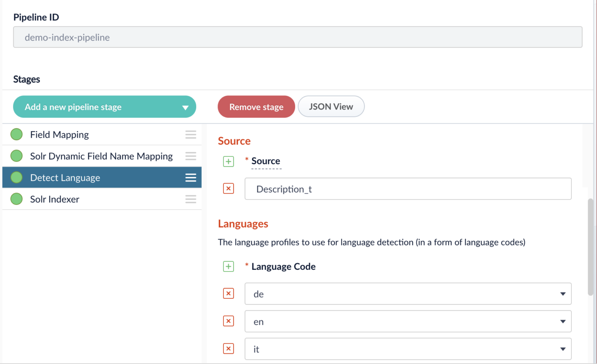This screenshot has height=364, width=597.
Task: Click drag handle of Solr Indexer stage
Action: coord(191,199)
